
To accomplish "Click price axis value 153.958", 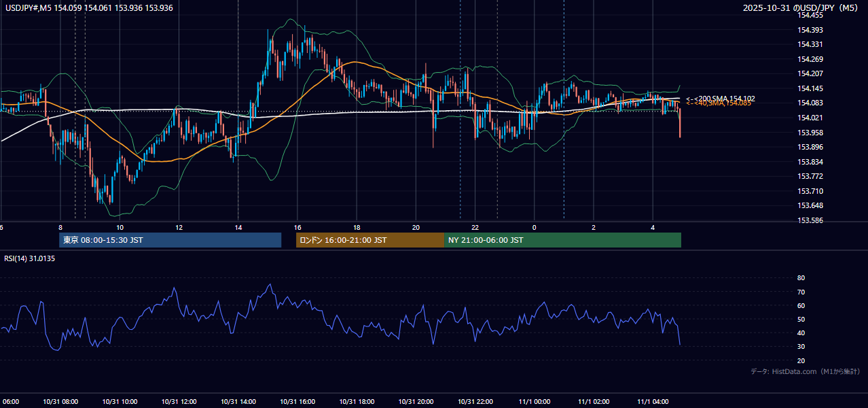I will (810, 133).
